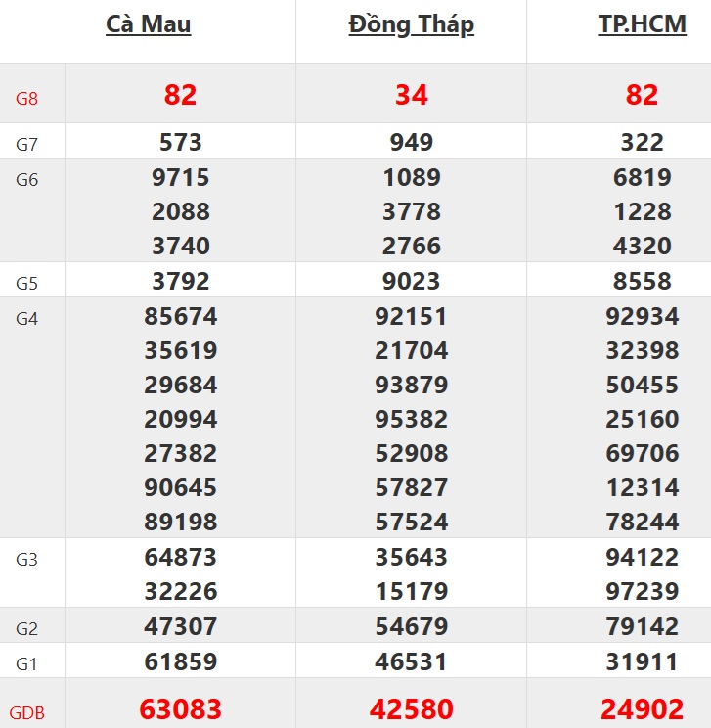This screenshot has width=711, height=728.
Task: Click the G4 label in the left column
Action: [27, 320]
